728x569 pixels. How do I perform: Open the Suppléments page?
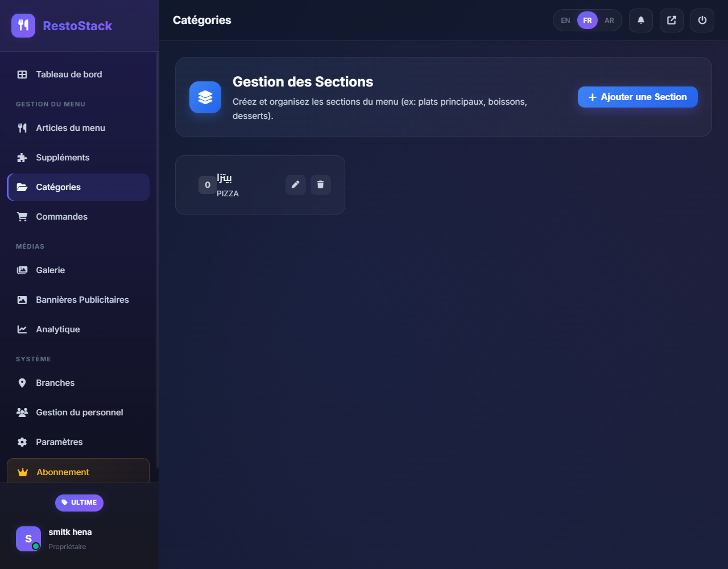click(63, 158)
